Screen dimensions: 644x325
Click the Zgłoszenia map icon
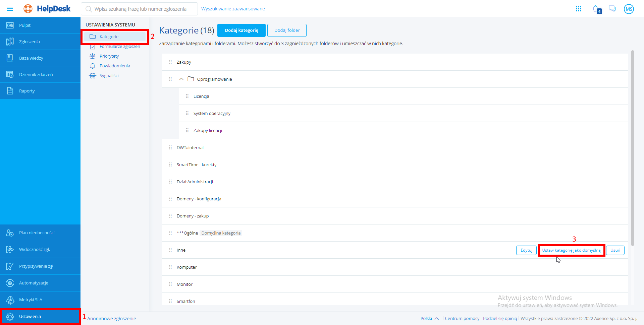(10, 42)
